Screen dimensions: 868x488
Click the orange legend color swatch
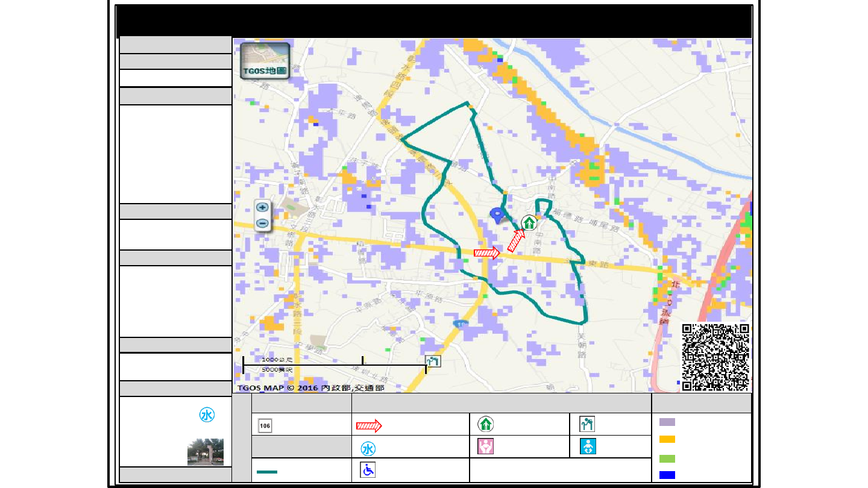click(x=667, y=439)
